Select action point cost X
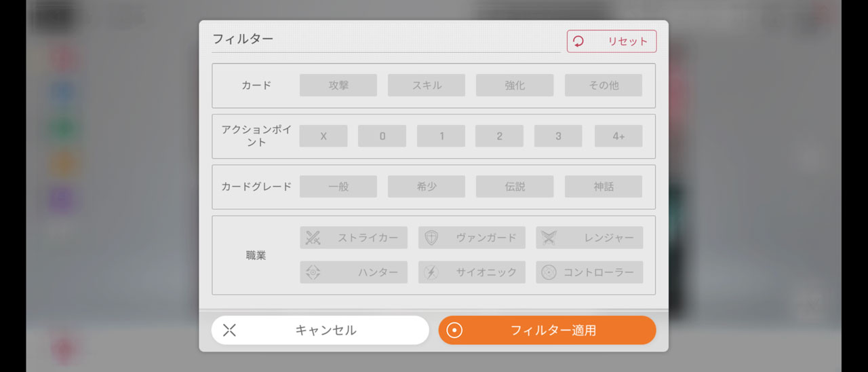Image resolution: width=868 pixels, height=372 pixels. point(323,136)
